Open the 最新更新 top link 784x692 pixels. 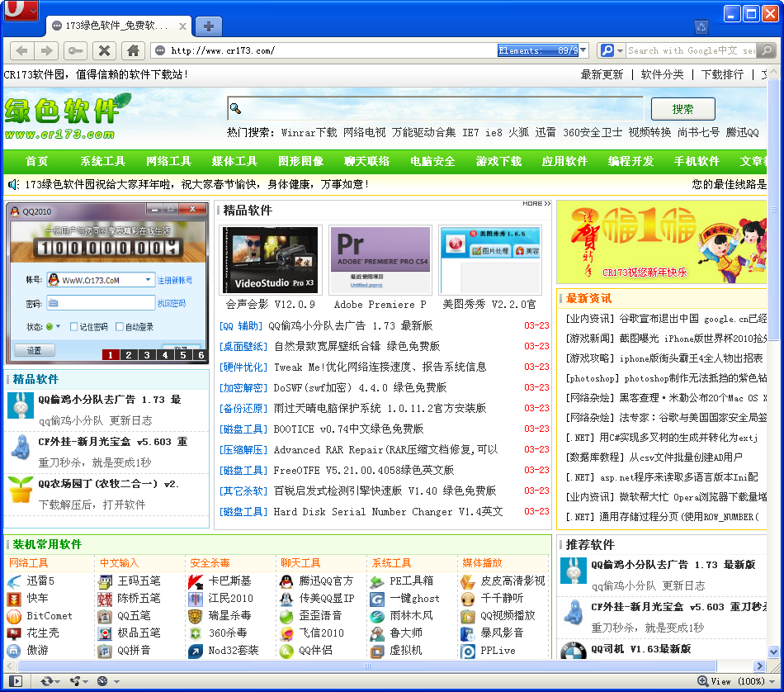[602, 74]
